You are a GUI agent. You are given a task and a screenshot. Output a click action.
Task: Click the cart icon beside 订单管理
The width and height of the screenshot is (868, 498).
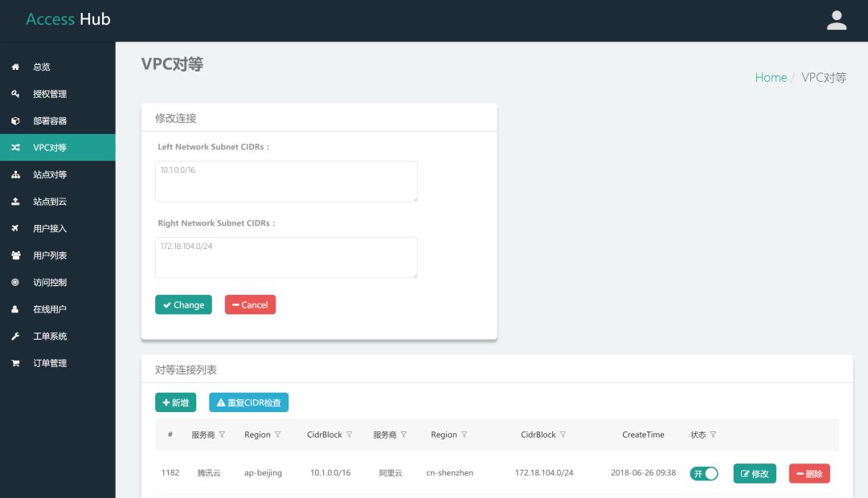(15, 363)
